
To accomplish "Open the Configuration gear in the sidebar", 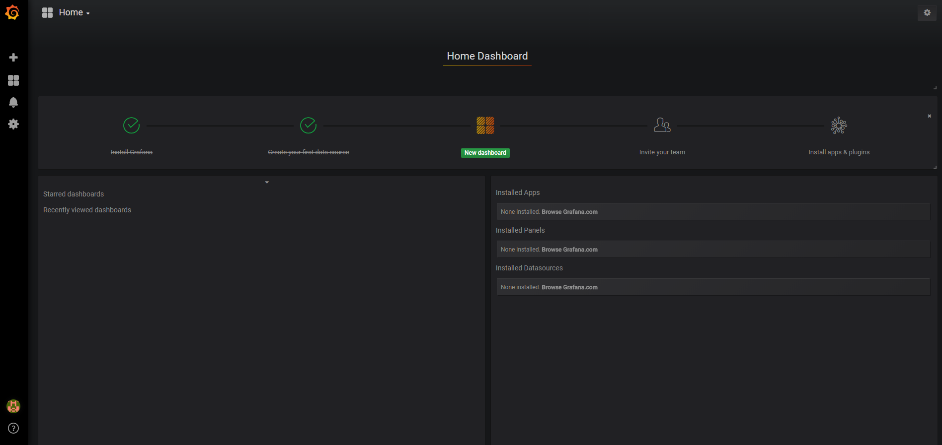I will coord(13,124).
